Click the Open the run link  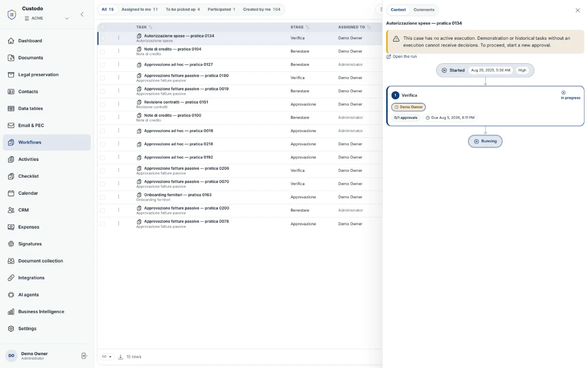(x=401, y=56)
